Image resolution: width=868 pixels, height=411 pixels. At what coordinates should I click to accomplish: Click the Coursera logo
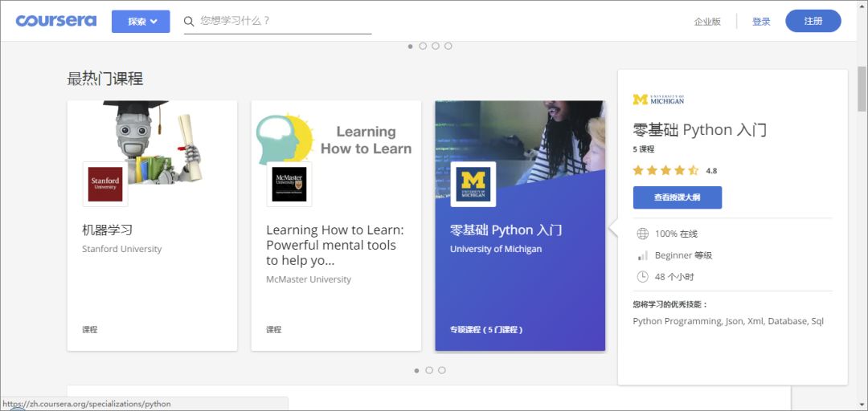click(56, 21)
